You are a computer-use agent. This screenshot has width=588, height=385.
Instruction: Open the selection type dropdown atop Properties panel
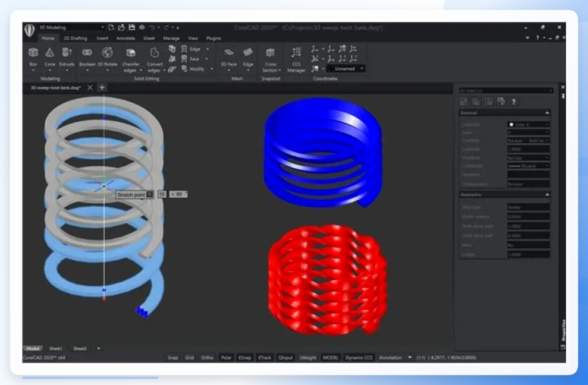pyautogui.click(x=505, y=91)
